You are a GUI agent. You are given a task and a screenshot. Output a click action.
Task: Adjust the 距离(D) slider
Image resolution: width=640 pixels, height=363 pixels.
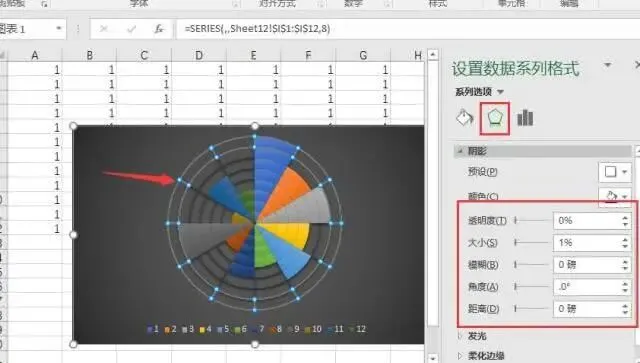pos(531,309)
